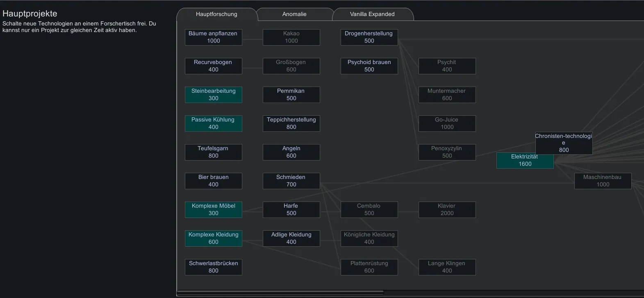This screenshot has height=298, width=644.
Task: Choose the Teppichherstellung project
Action: point(291,123)
